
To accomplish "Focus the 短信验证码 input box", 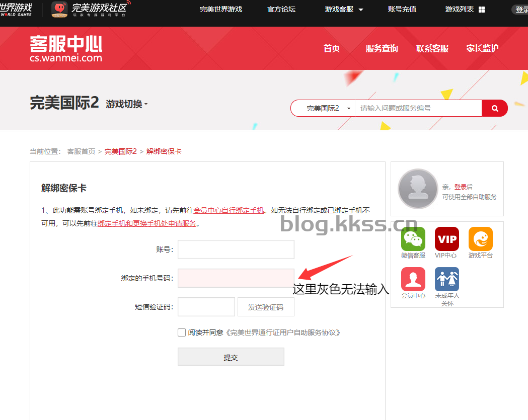I will 206,307.
